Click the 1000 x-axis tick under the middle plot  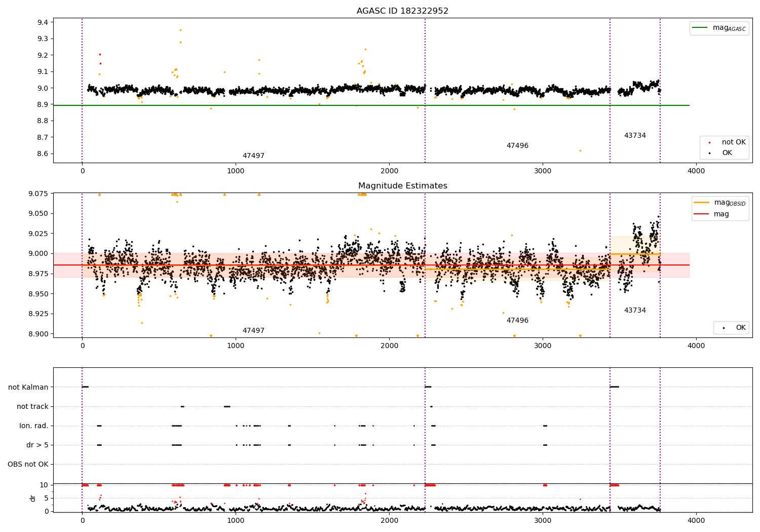(x=236, y=346)
